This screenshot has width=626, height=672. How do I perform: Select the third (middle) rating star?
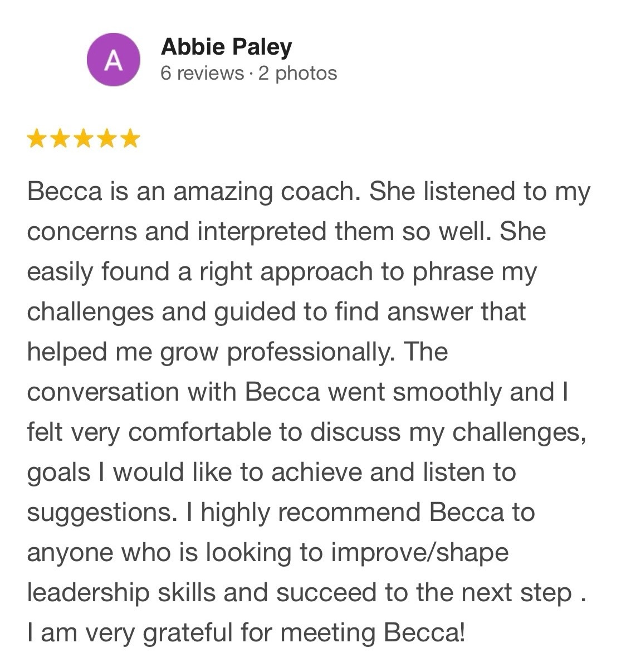(x=83, y=138)
